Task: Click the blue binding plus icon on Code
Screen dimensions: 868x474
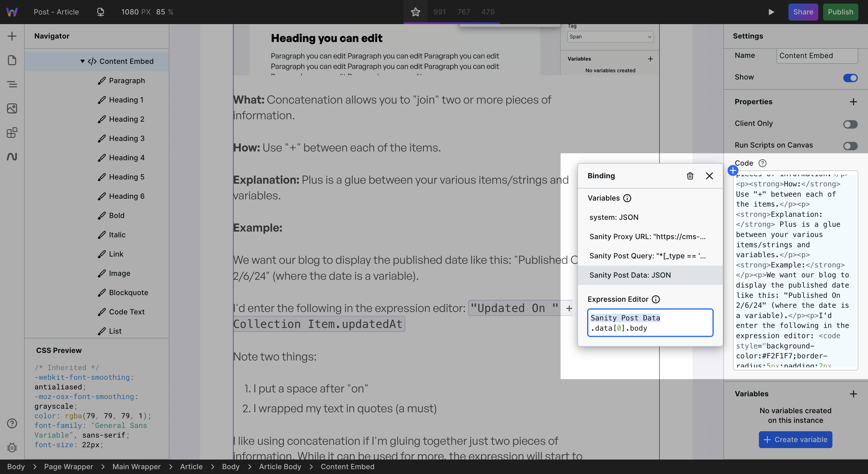Action: 733,170
